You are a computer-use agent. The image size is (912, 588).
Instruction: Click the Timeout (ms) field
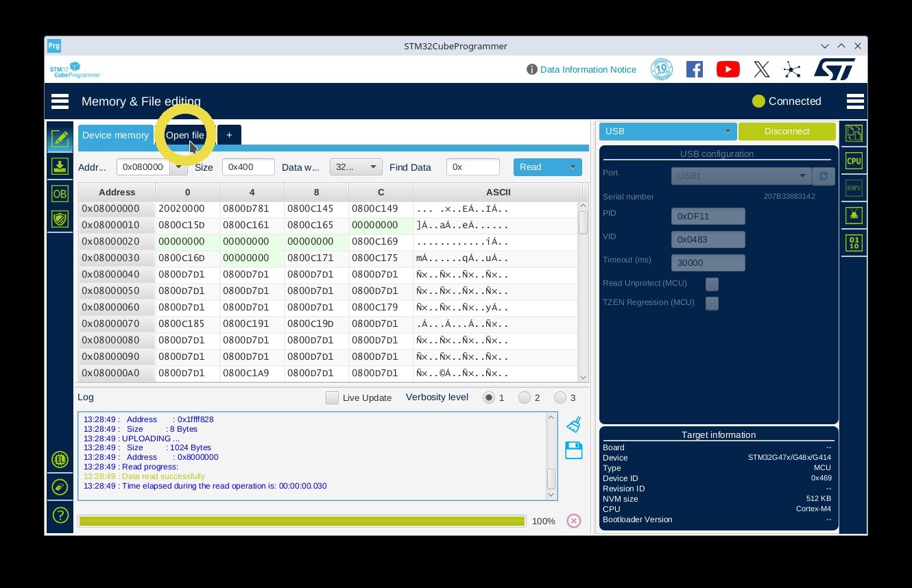click(708, 262)
